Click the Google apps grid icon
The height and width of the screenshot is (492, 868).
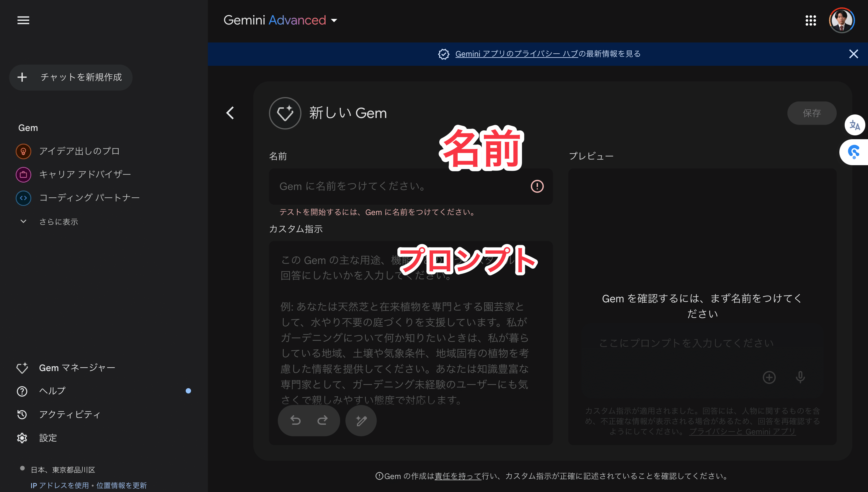click(810, 20)
